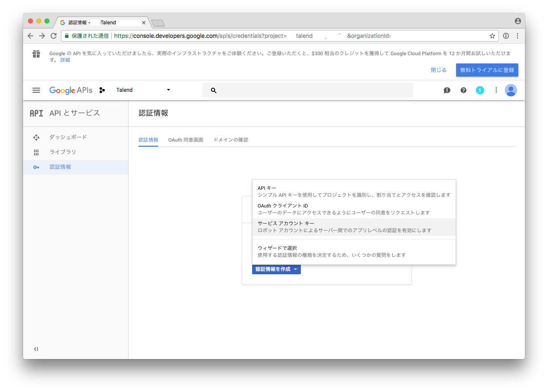Click the Google APIs logo
The height and width of the screenshot is (392, 548).
pyautogui.click(x=70, y=90)
